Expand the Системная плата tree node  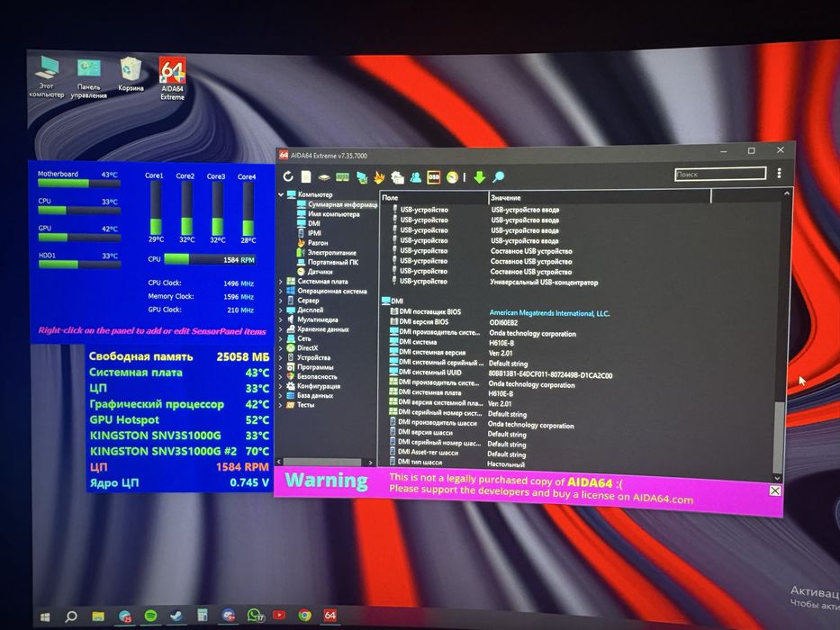tap(280, 281)
